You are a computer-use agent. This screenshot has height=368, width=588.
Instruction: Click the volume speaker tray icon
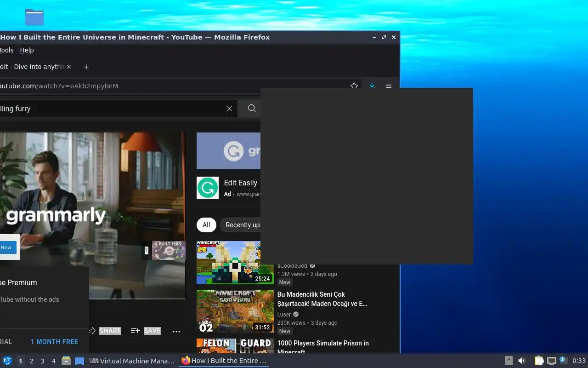522,361
